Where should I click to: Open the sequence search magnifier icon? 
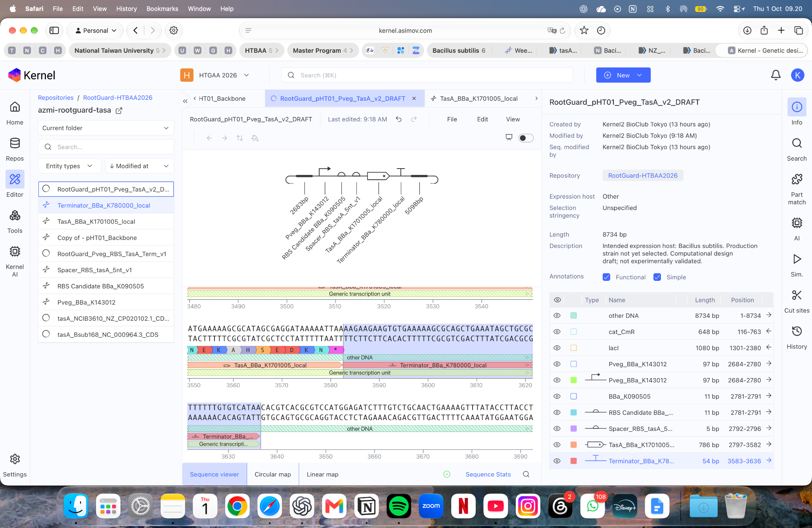[526, 474]
